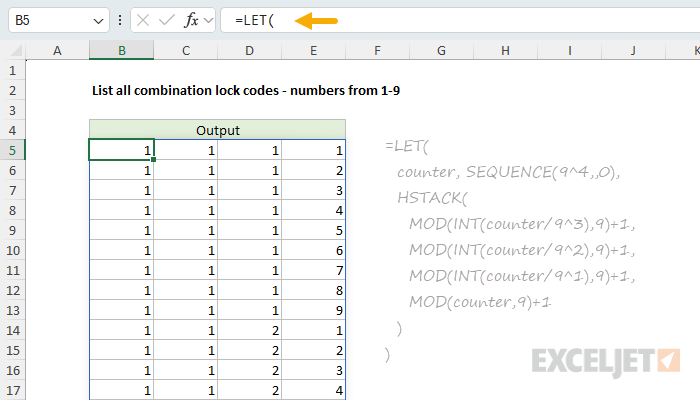
Task: Select row 4 header
Action: point(12,130)
